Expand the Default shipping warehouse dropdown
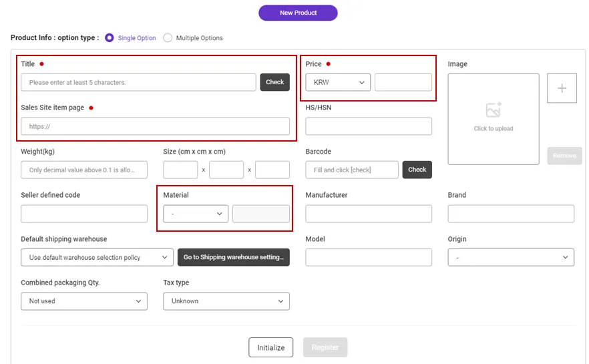 pos(97,257)
